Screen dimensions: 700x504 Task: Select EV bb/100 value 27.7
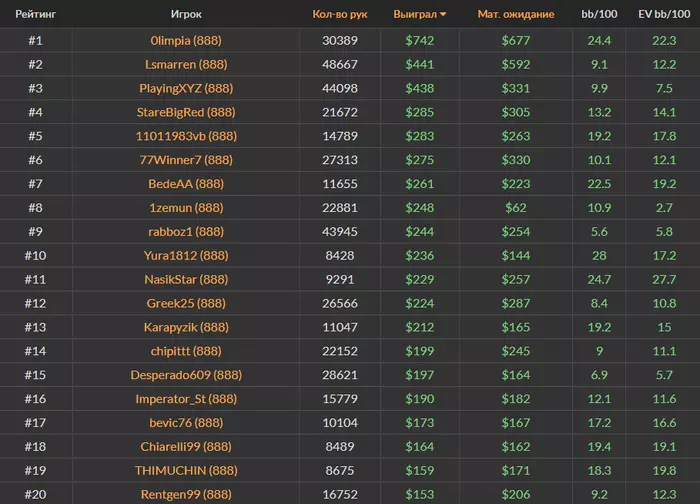pos(664,279)
